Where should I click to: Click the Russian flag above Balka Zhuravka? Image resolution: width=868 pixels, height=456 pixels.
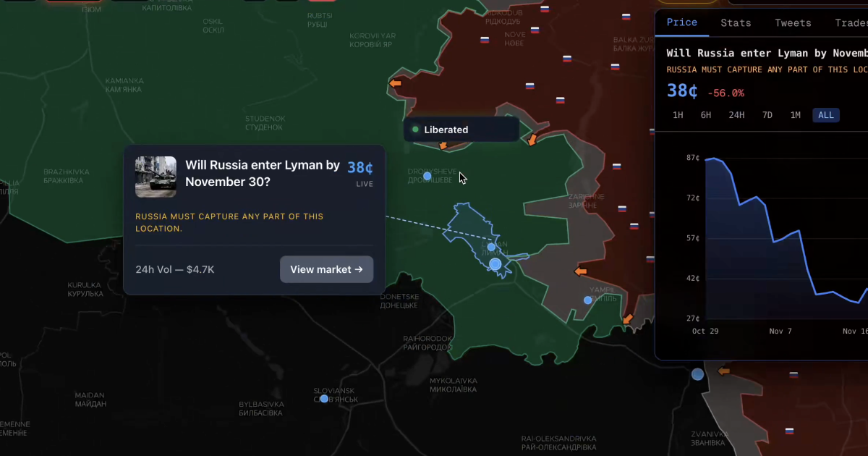click(x=626, y=16)
